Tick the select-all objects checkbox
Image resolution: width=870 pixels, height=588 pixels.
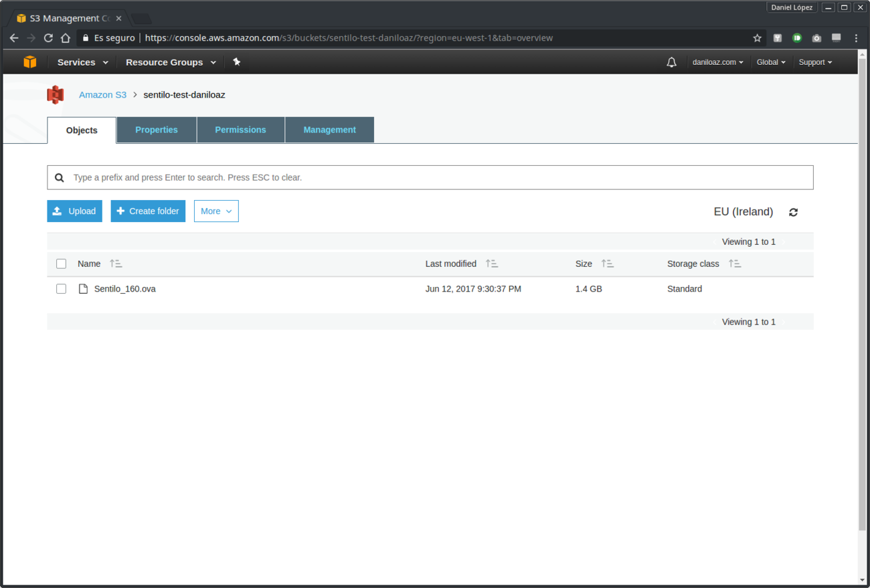[x=62, y=264]
